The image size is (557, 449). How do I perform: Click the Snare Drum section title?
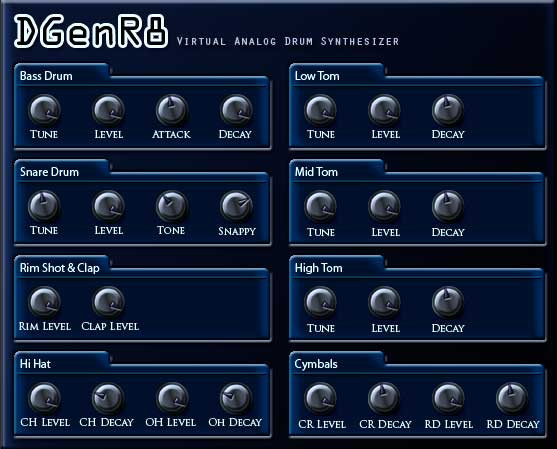[x=49, y=172]
